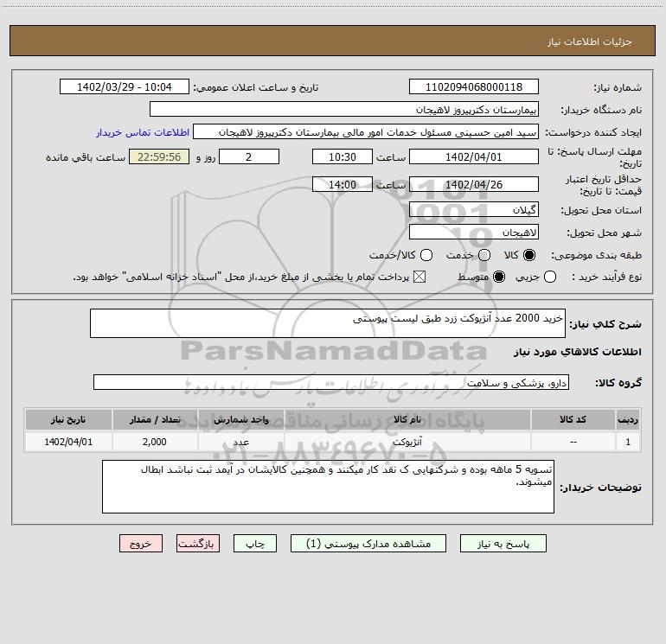Click the row number 1 cell

tap(628, 443)
